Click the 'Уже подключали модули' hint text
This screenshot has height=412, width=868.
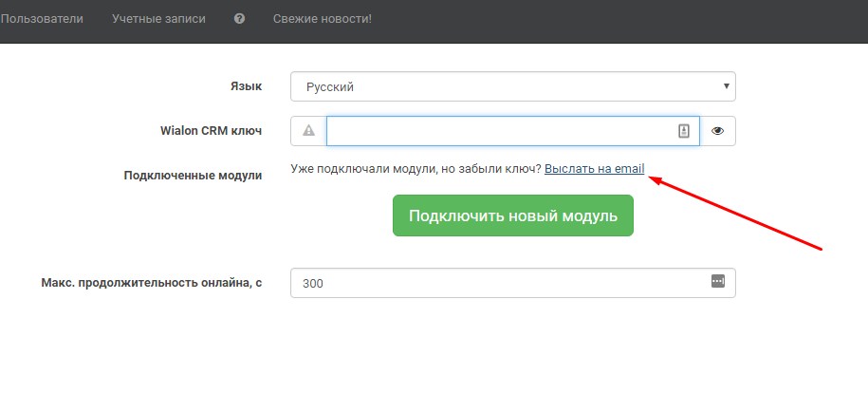pos(416,169)
